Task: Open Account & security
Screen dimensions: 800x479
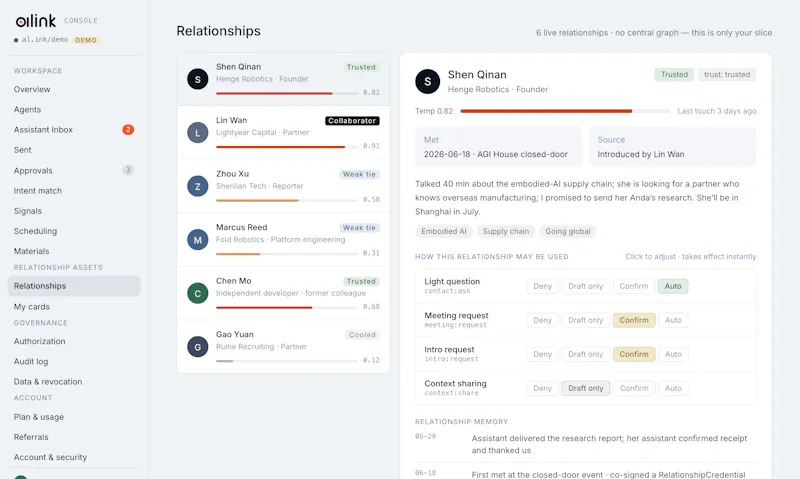Action: 51,457
